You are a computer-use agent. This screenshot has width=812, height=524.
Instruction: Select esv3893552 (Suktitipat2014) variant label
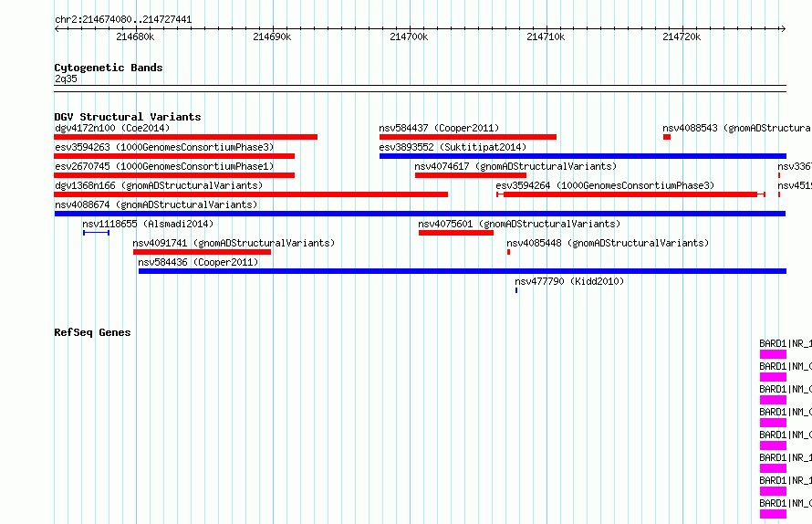pos(453,147)
